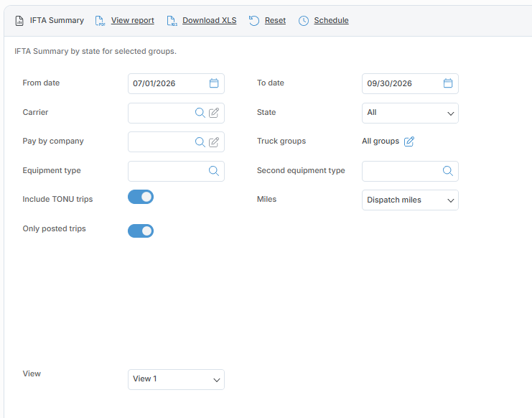Click the Download XLS link
This screenshot has height=418, width=532.
click(x=210, y=20)
